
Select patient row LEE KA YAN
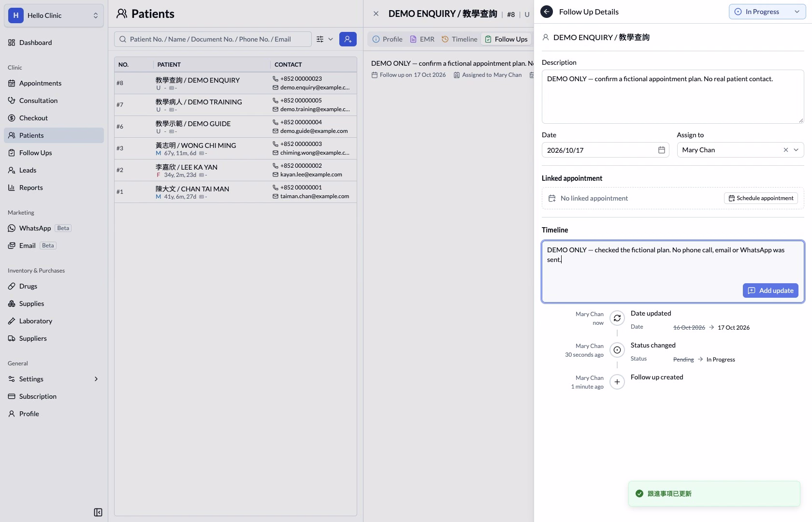pos(236,170)
